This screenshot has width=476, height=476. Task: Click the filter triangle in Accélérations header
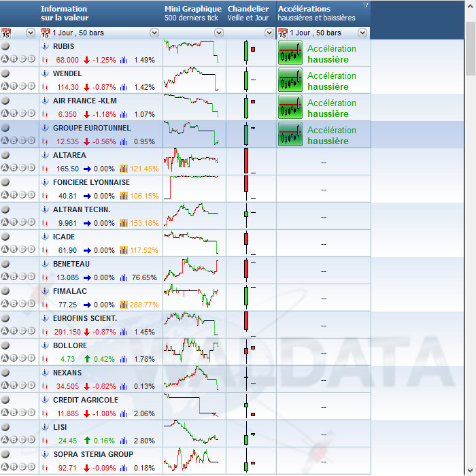pos(366,5)
